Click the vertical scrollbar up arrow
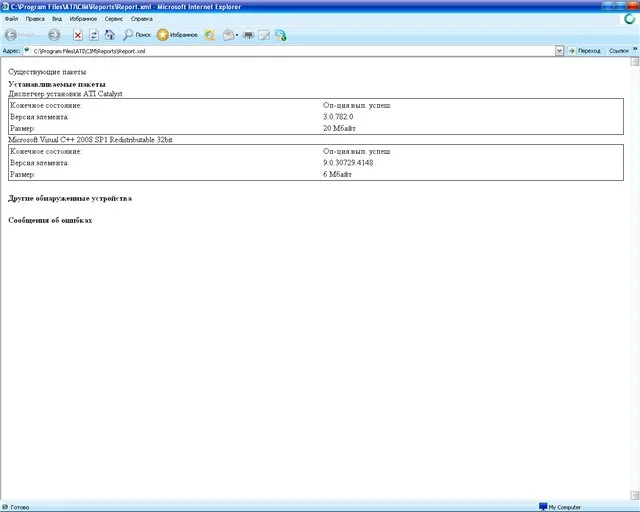Viewport: 640px width, 512px height. [635, 62]
